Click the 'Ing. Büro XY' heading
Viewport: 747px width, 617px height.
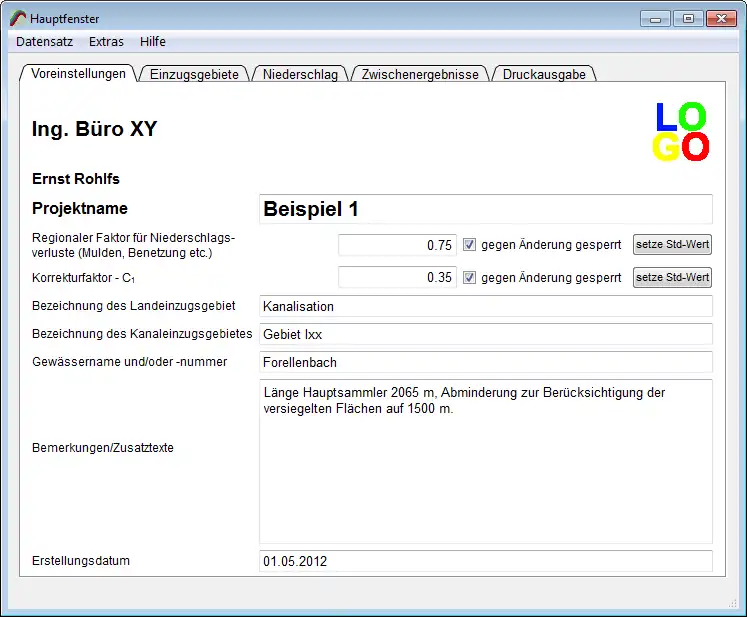(x=94, y=129)
